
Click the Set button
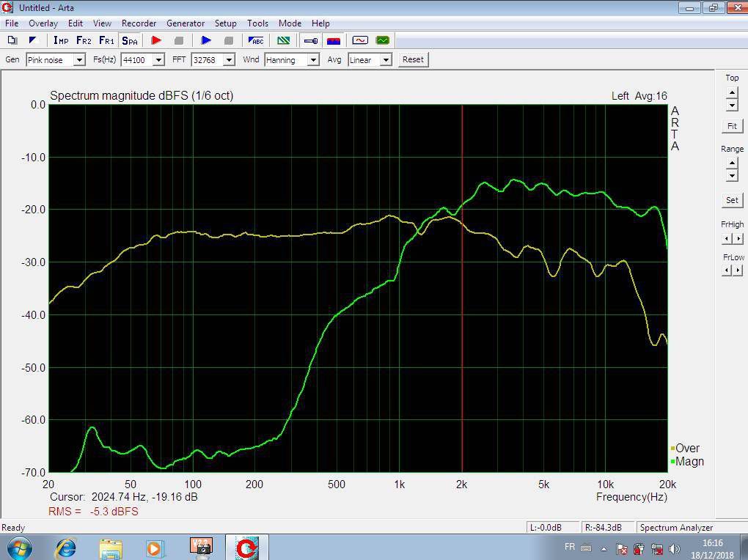(733, 200)
